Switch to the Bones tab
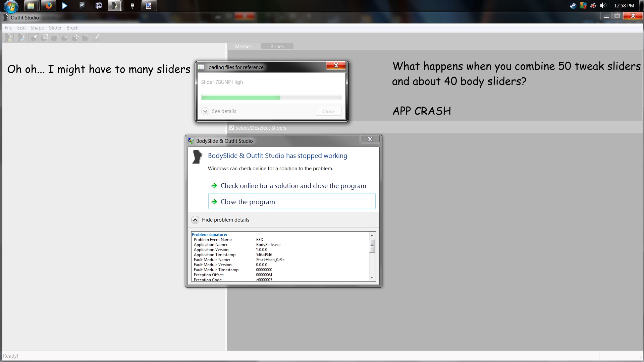Image resolution: width=644 pixels, height=362 pixels. coord(277,47)
